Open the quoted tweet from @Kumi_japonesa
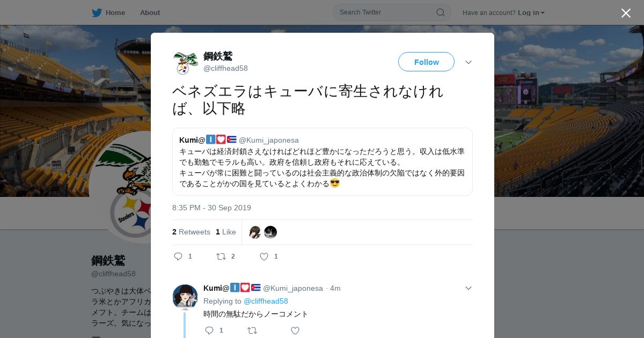This screenshot has height=338, width=644. (322, 161)
